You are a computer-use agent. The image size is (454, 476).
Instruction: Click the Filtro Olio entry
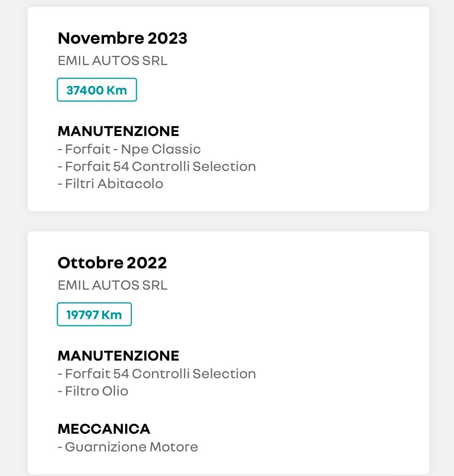[93, 391]
